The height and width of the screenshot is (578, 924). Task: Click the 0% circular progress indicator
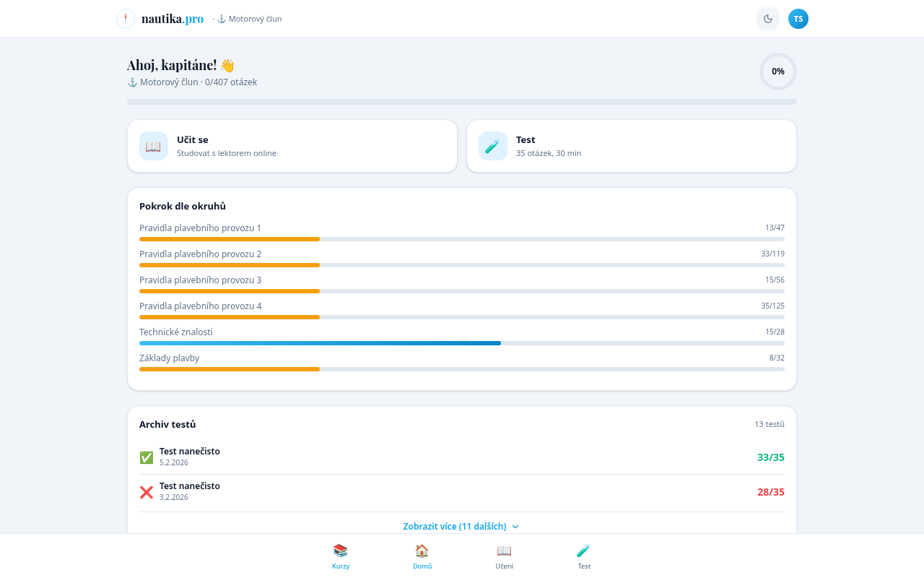point(778,72)
